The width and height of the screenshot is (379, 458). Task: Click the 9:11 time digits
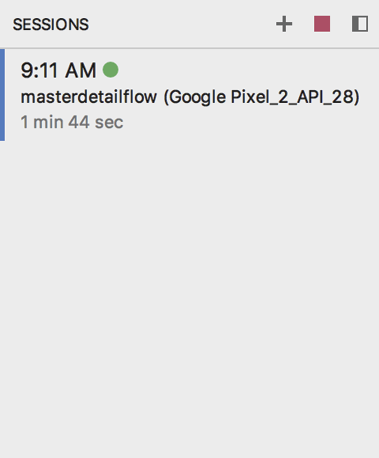pos(41,70)
